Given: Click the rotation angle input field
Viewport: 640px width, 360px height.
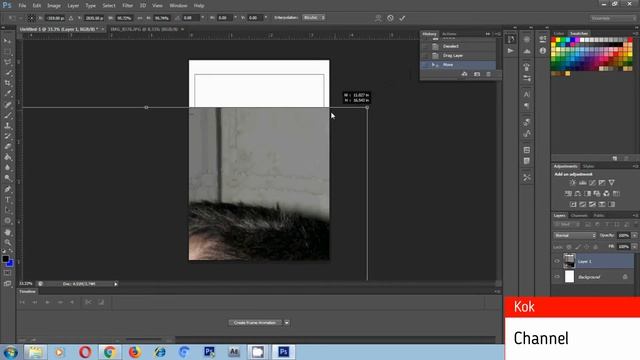Looking at the screenshot, I should tap(191, 18).
